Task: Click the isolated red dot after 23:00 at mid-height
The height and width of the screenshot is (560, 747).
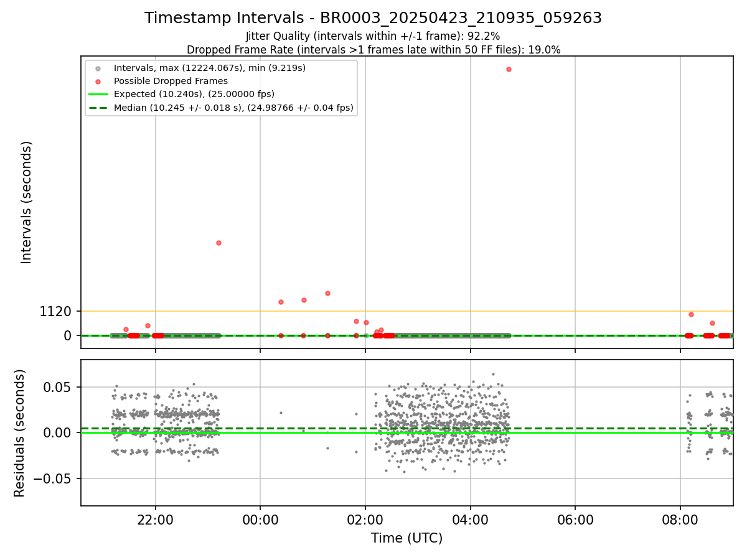Action: click(218, 243)
